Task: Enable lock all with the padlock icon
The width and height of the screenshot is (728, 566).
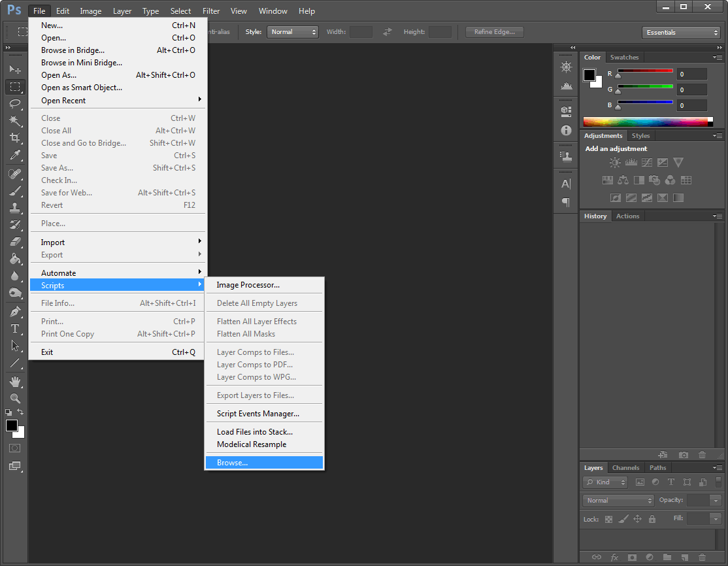Action: 652,518
